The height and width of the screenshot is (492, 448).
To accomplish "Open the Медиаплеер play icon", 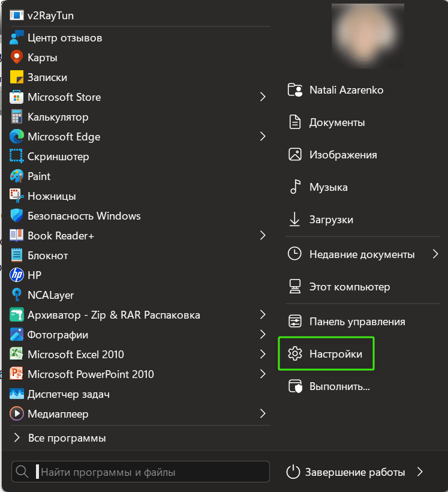I will click(x=17, y=413).
